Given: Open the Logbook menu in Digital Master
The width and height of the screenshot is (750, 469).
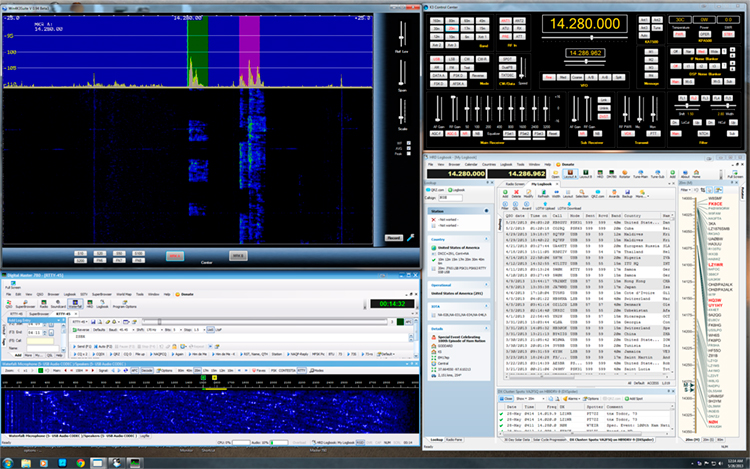Looking at the screenshot, I should pyautogui.click(x=69, y=294).
